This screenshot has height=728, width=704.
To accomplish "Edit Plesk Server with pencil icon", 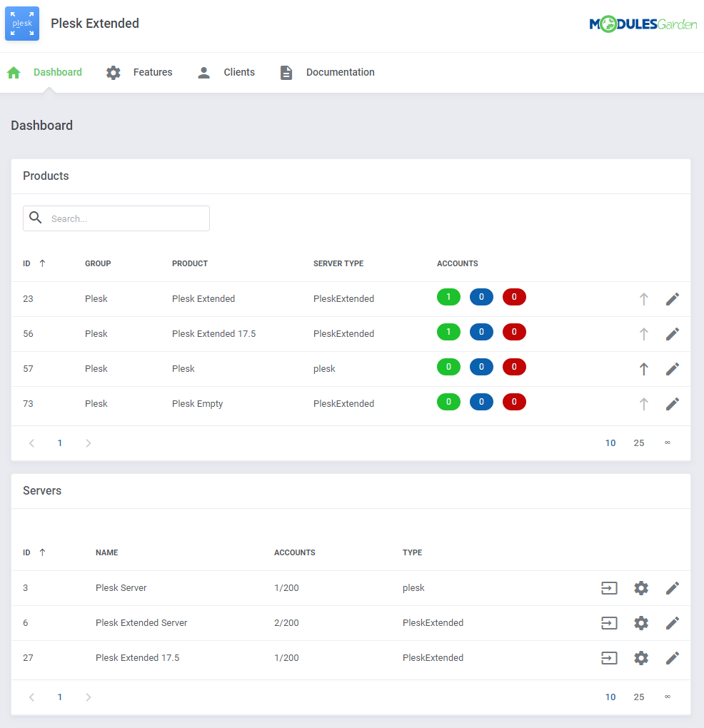I will point(673,588).
